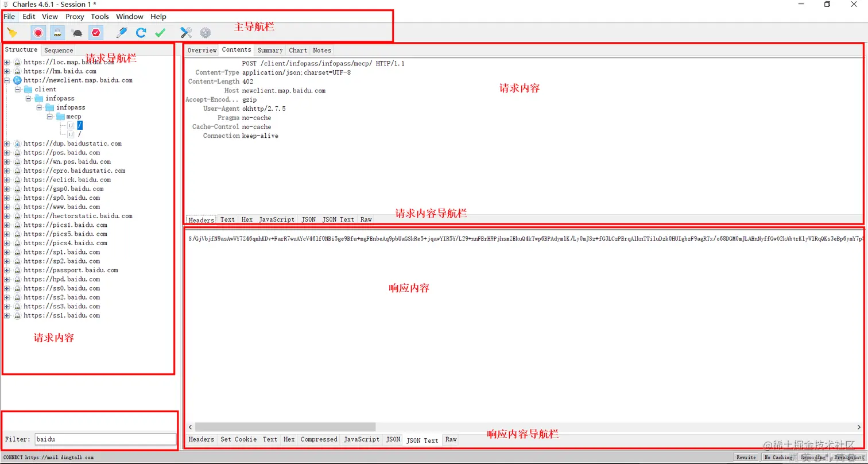This screenshot has width=868, height=464.
Task: Open Tools wrench icon in toolbar
Action: 186,33
